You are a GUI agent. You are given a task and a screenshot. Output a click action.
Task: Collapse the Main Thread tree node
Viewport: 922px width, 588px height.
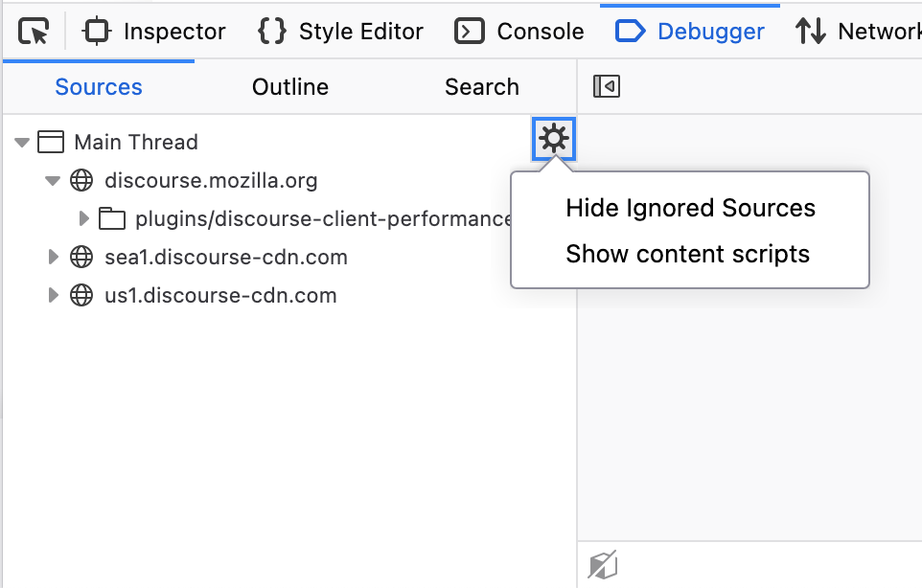pyautogui.click(x=22, y=143)
